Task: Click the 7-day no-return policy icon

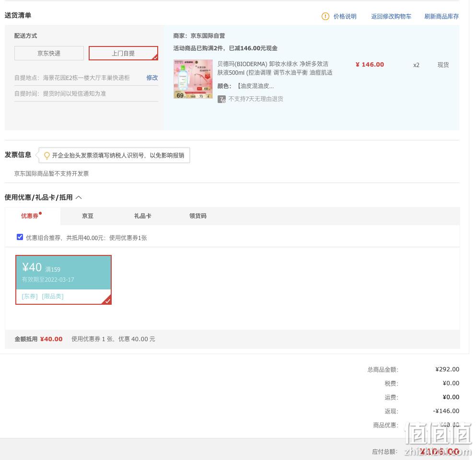Action: click(221, 99)
